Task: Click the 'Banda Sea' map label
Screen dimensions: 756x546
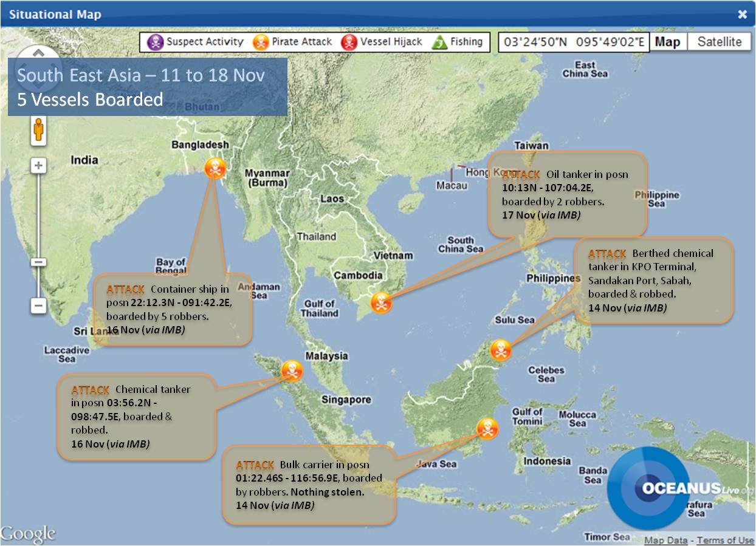Action: tap(593, 475)
